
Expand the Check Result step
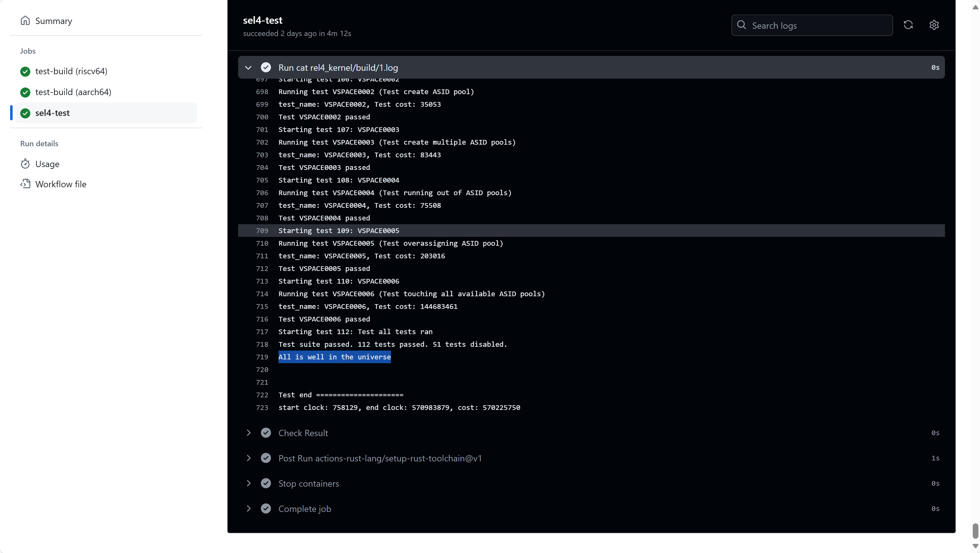tap(249, 433)
